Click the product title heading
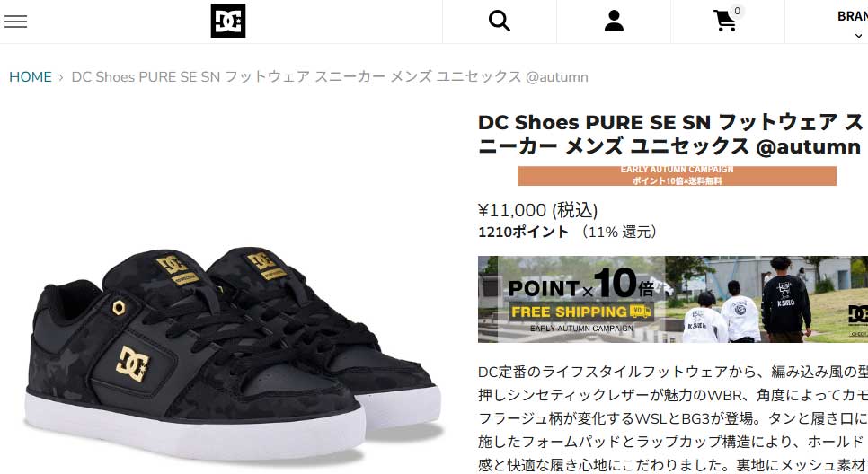This screenshot has height=474, width=868. pyautogui.click(x=670, y=135)
